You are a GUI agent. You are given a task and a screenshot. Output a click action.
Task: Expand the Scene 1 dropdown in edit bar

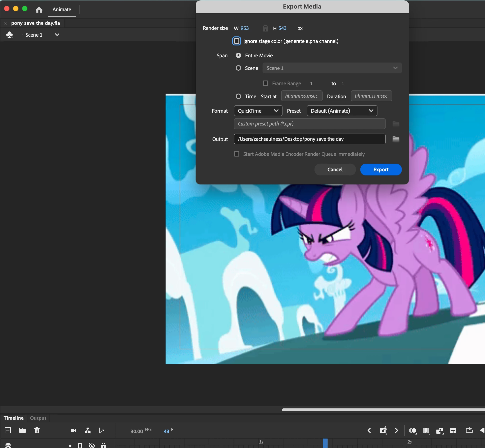coord(57,35)
